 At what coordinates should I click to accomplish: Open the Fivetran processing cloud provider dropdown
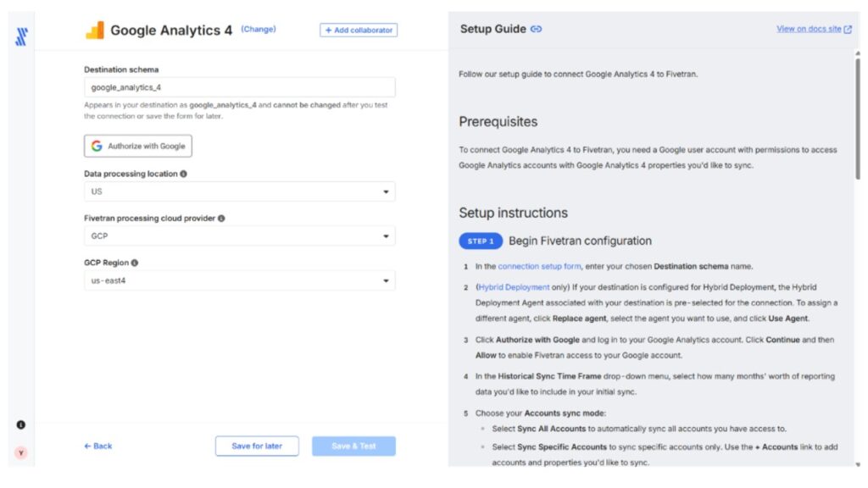pos(240,236)
